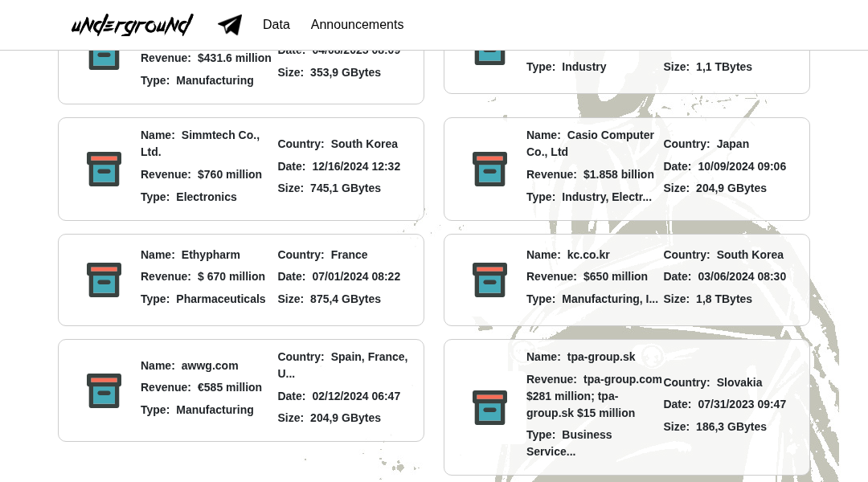Click Date 03/06/2024 08:30

pos(725,276)
